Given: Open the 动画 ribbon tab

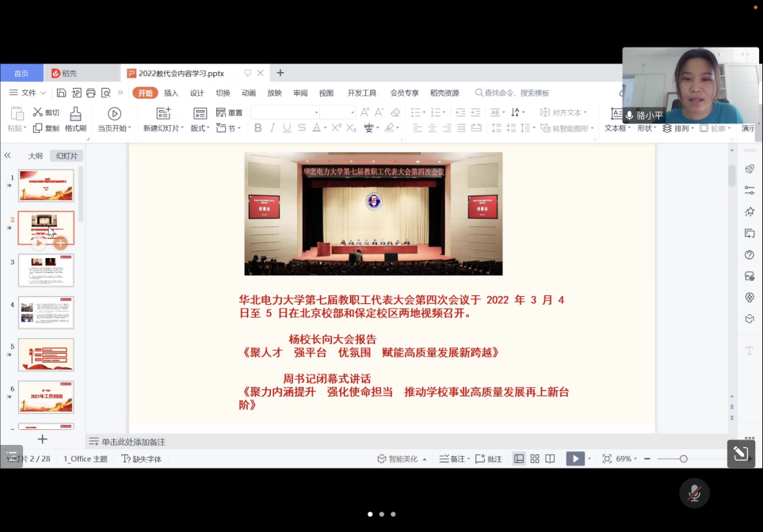Looking at the screenshot, I should pos(249,93).
